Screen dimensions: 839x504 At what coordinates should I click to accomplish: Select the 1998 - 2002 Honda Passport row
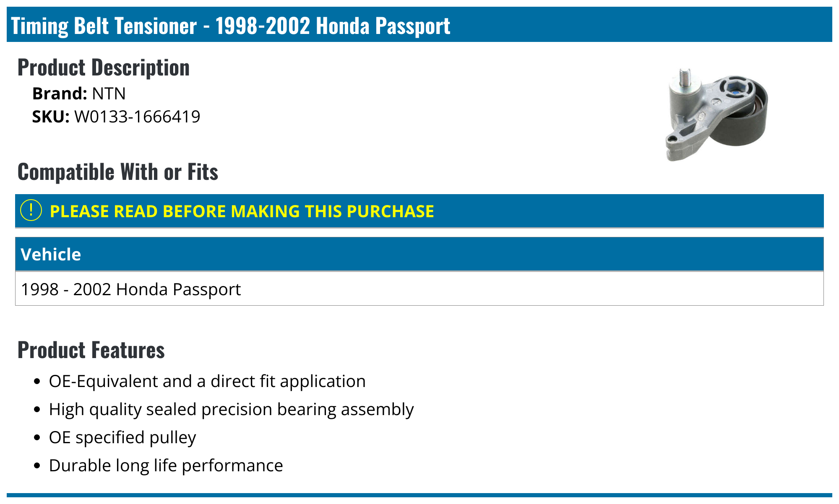point(131,289)
